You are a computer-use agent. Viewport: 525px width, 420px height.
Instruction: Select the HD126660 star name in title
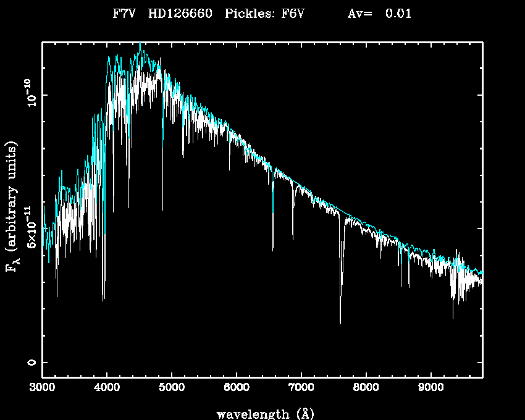pyautogui.click(x=180, y=14)
